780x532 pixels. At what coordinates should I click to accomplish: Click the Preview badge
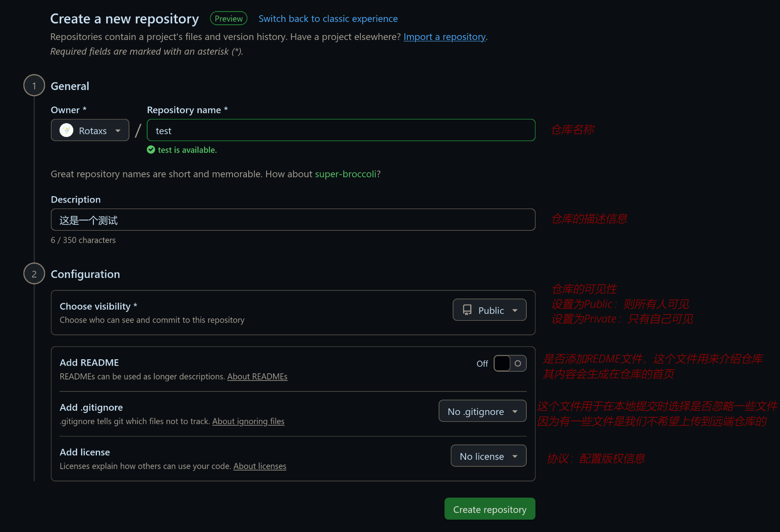point(228,19)
